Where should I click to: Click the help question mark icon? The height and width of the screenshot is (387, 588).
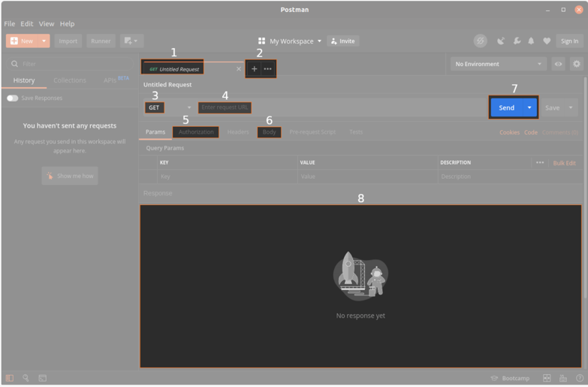579,378
